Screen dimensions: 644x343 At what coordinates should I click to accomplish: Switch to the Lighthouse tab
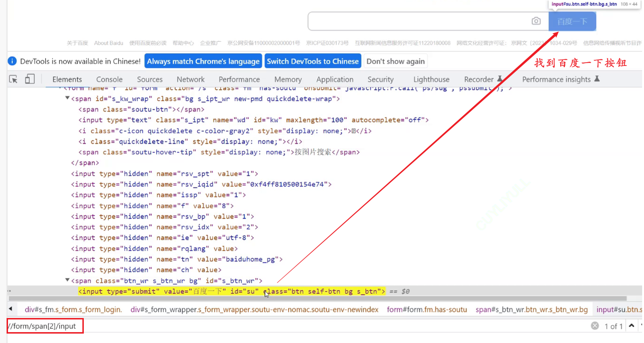pyautogui.click(x=431, y=79)
